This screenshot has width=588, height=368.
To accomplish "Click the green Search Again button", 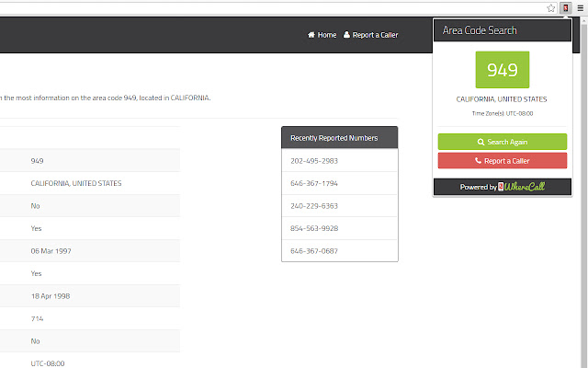I will 503,142.
